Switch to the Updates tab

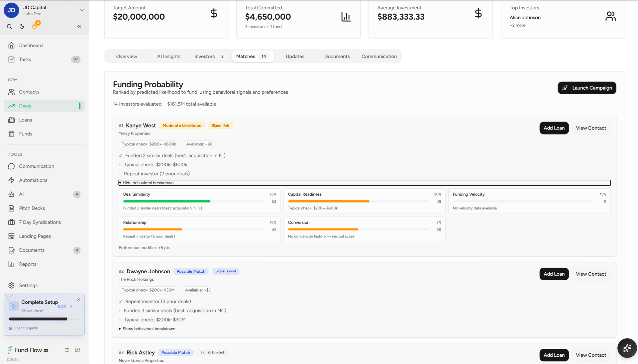pyautogui.click(x=295, y=56)
